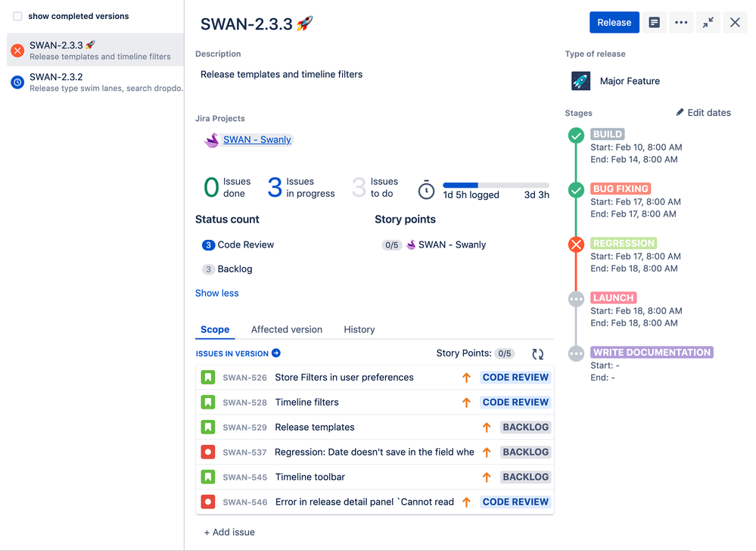Click priority arrow of SWAN-537
This screenshot has width=756, height=551.
[x=487, y=452]
